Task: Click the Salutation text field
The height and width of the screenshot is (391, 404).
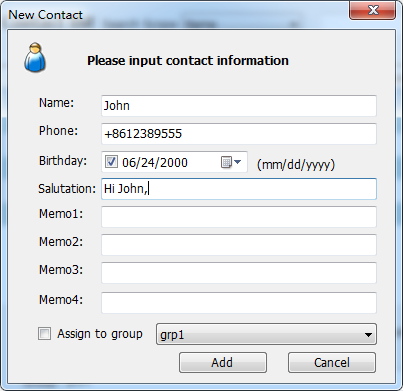Action: (x=239, y=189)
